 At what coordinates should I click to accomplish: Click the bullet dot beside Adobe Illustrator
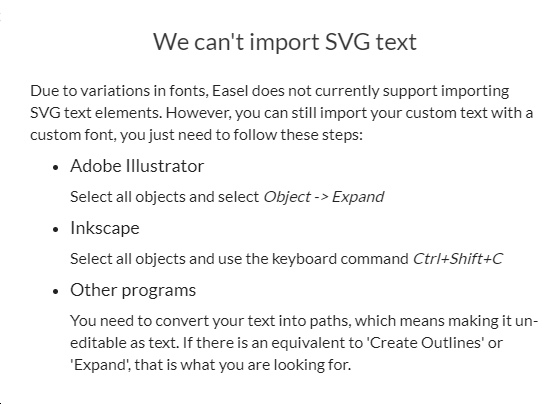[56, 168]
